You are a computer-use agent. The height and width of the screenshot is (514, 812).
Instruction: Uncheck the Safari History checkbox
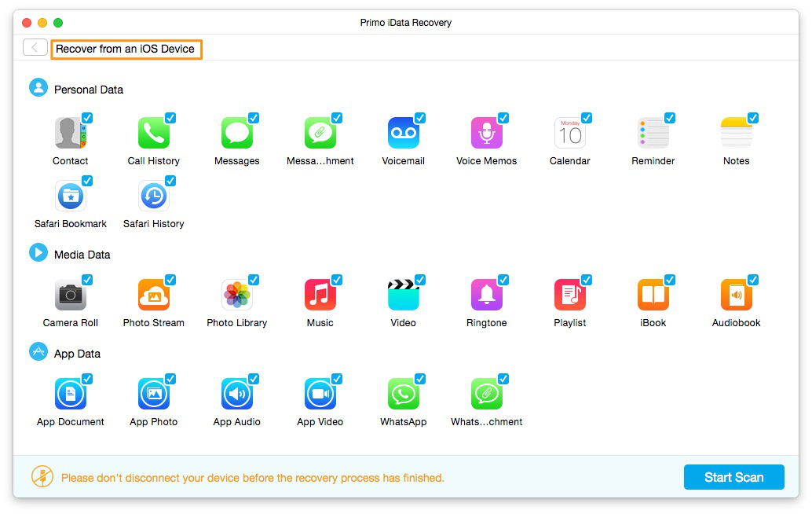tap(170, 181)
